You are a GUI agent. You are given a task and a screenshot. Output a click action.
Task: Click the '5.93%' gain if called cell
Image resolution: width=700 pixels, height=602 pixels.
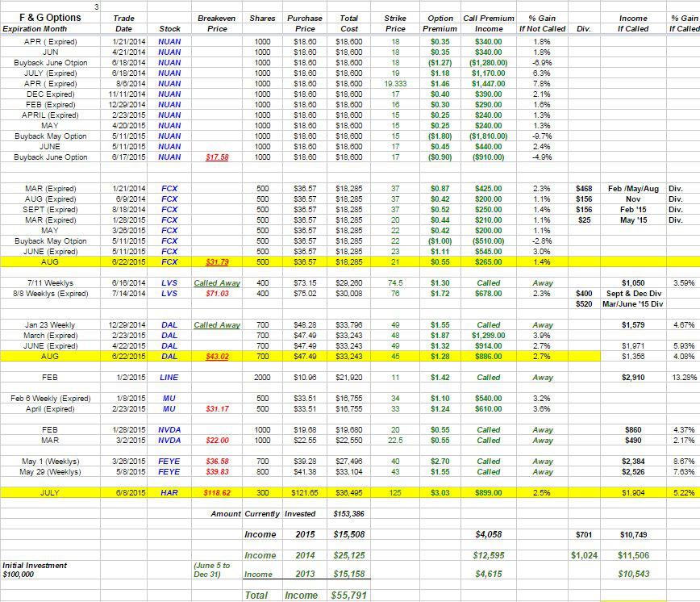click(683, 346)
